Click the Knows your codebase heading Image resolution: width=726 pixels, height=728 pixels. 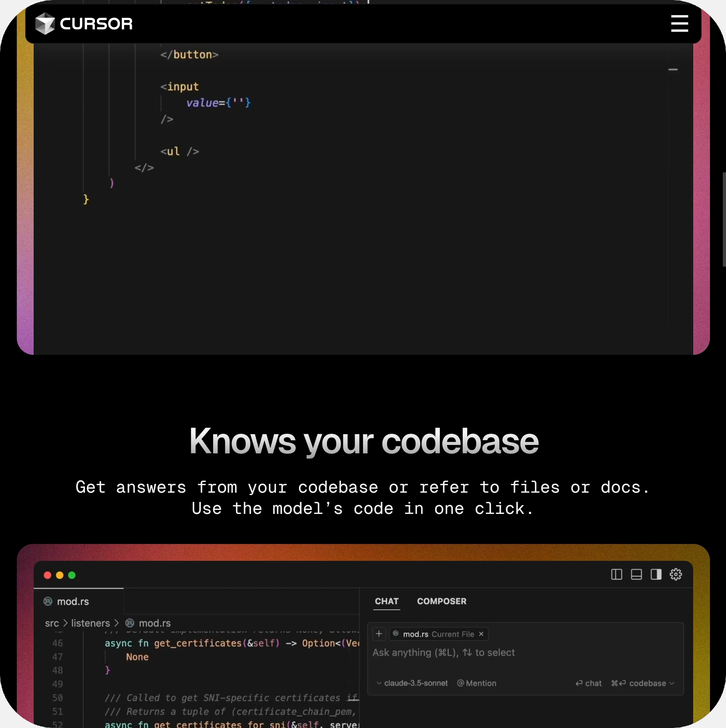pyautogui.click(x=364, y=441)
